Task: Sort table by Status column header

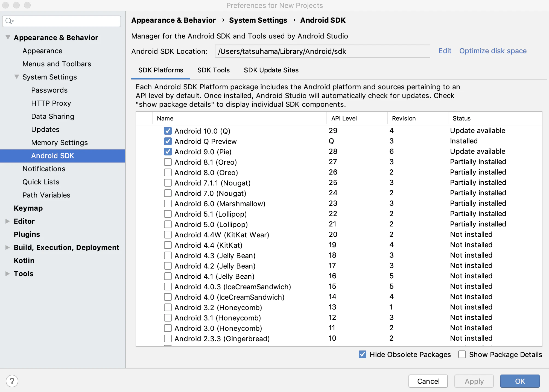Action: click(495, 118)
